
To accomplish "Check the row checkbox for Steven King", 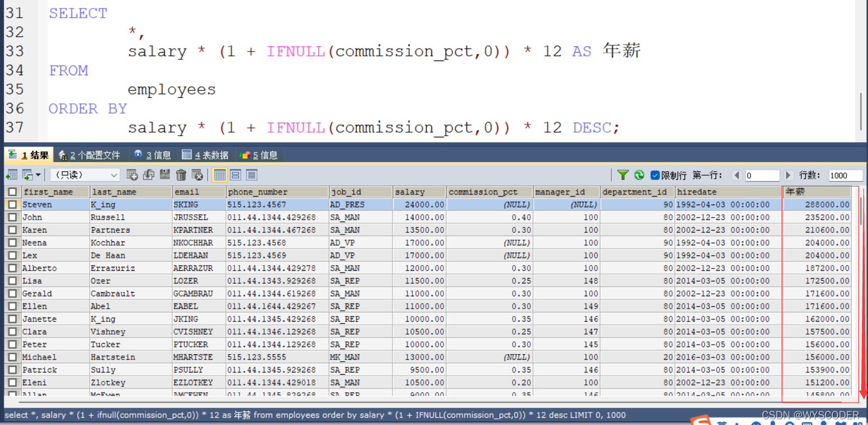I will point(12,205).
